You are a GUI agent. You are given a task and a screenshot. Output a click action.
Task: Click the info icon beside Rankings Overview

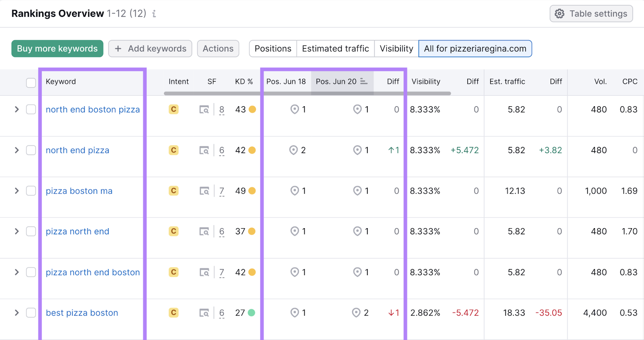tap(154, 14)
